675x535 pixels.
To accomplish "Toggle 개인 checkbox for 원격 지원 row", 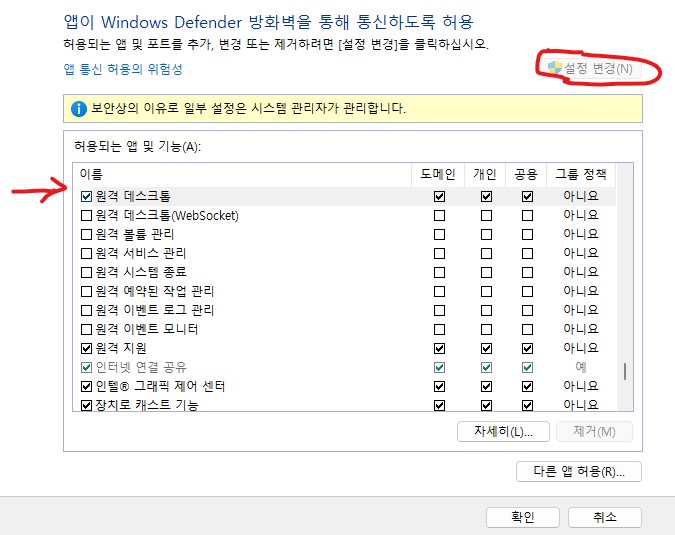I will 486,348.
